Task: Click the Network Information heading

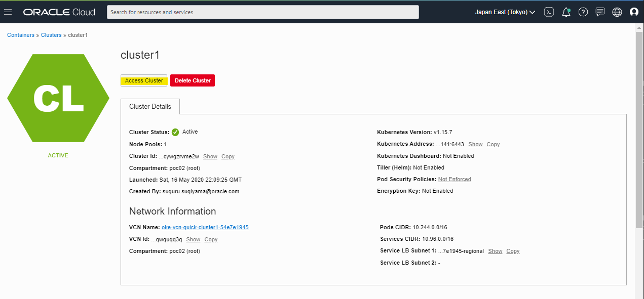Action: 172,211
